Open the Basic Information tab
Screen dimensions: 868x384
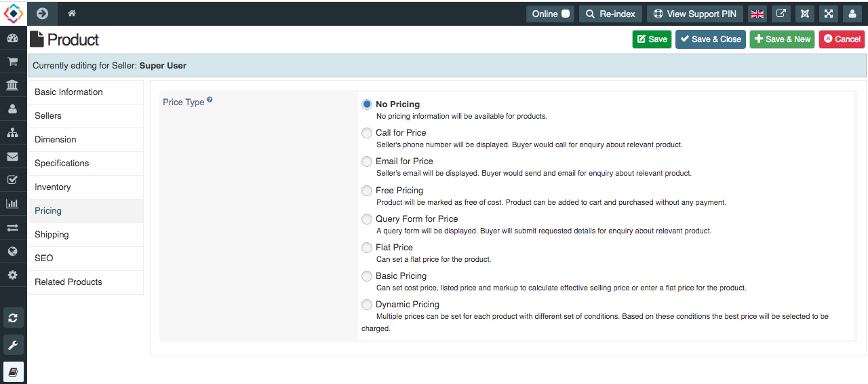[86, 92]
